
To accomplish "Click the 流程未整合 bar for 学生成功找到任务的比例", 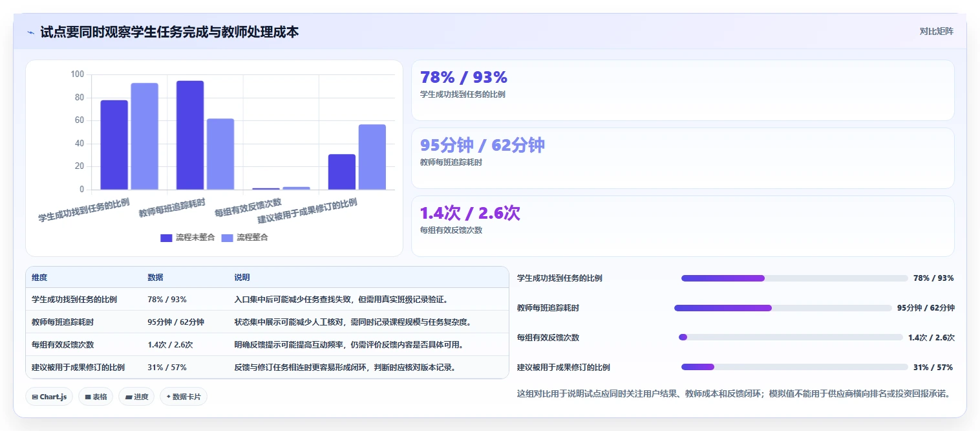I will coord(114,145).
